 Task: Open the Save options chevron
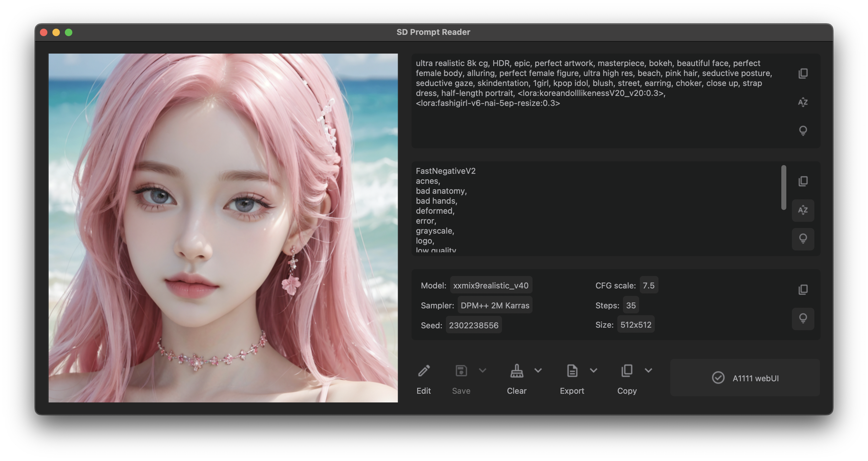pyautogui.click(x=483, y=370)
